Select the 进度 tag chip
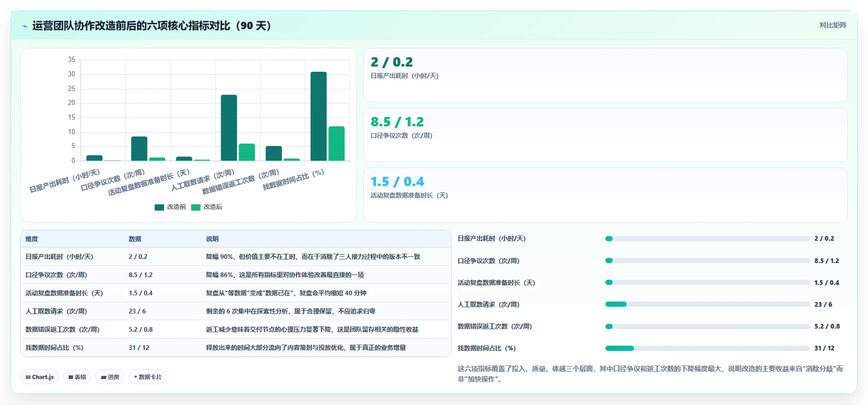 coord(110,377)
